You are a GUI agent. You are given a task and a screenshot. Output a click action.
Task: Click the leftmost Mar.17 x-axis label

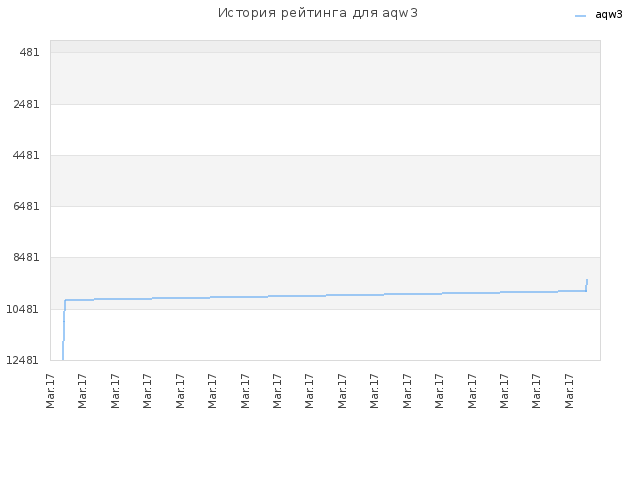click(50, 391)
